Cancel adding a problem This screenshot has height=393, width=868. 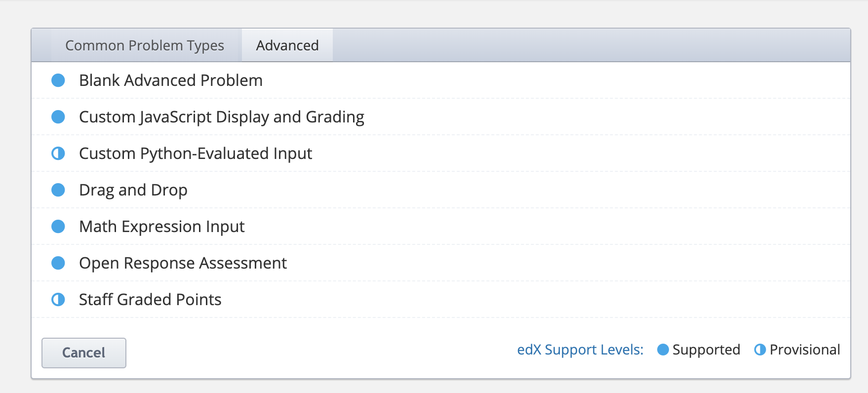[84, 353]
